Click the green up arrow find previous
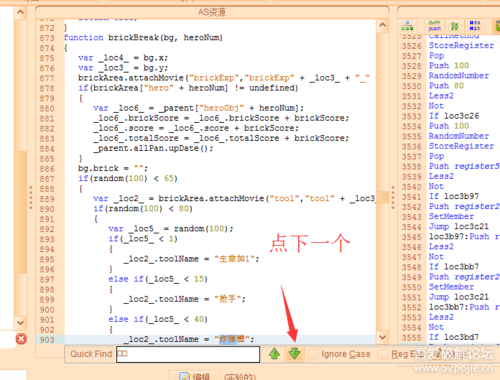 coord(274,354)
